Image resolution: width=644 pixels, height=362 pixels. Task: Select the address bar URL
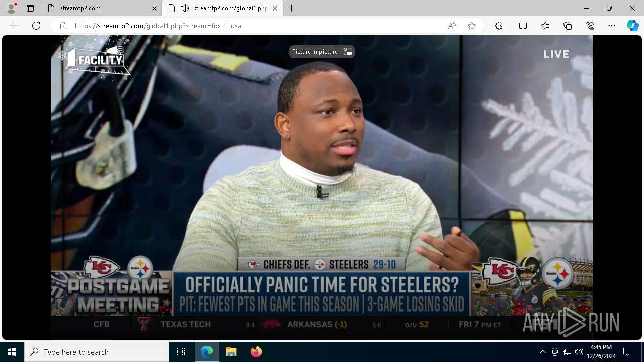158,26
